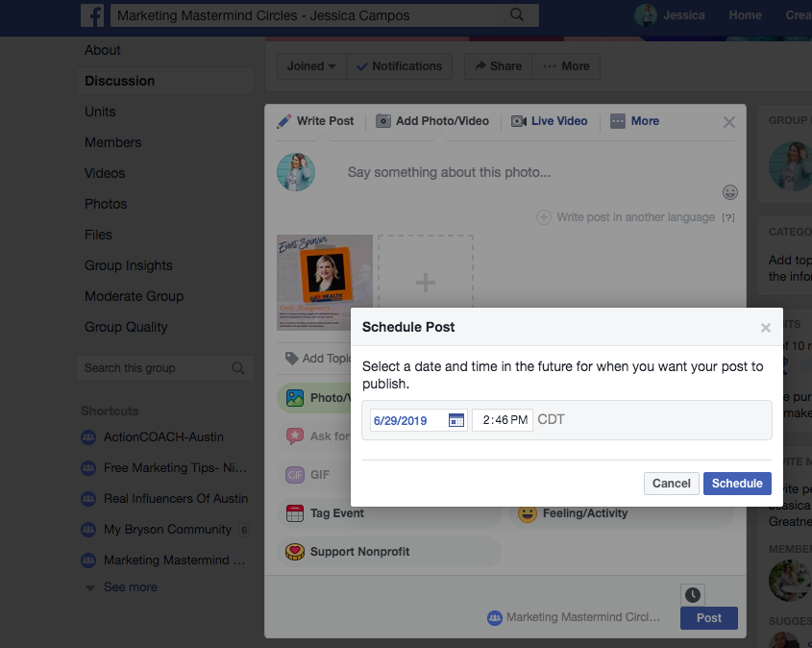The height and width of the screenshot is (648, 812).
Task: Click the add another photo placeholder
Action: coord(425,272)
